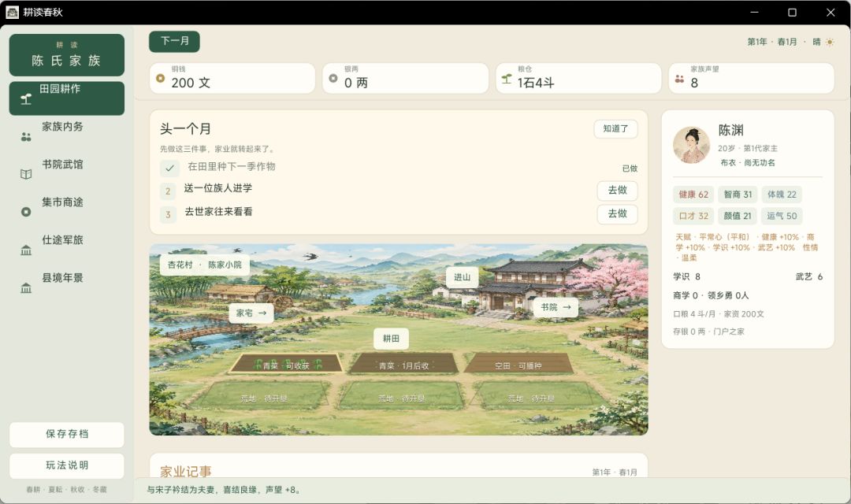Click the 布衣 · 尚无功名 status text
851x504 pixels.
tap(747, 163)
